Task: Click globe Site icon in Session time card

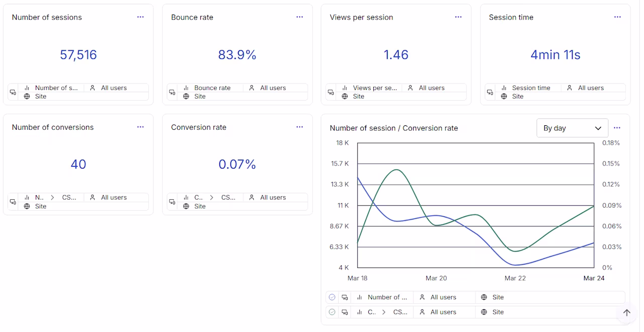Action: [504, 97]
